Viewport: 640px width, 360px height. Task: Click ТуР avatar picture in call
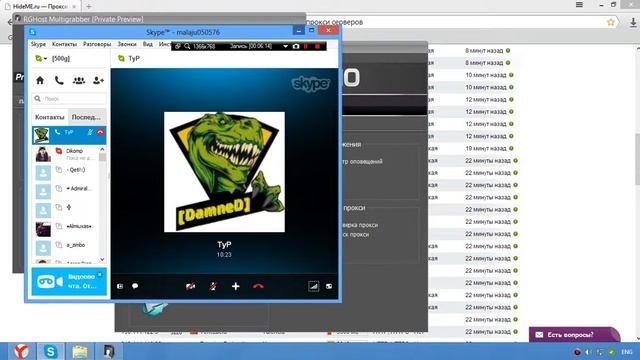[x=224, y=172]
